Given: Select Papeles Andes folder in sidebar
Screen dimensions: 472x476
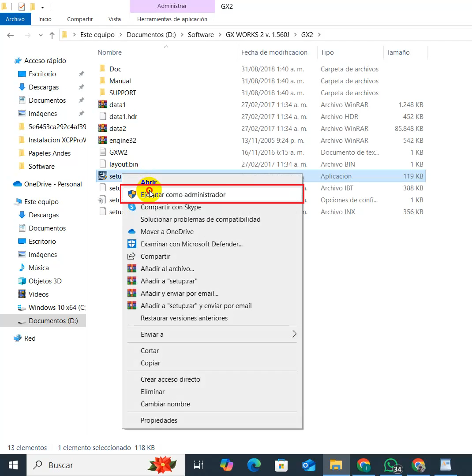Looking at the screenshot, I should click(49, 153).
